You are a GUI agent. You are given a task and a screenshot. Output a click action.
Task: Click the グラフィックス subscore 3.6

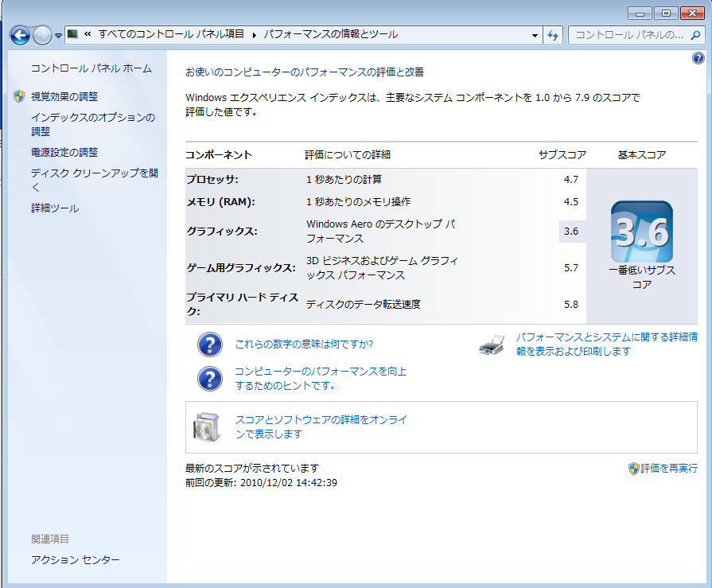[x=571, y=232]
